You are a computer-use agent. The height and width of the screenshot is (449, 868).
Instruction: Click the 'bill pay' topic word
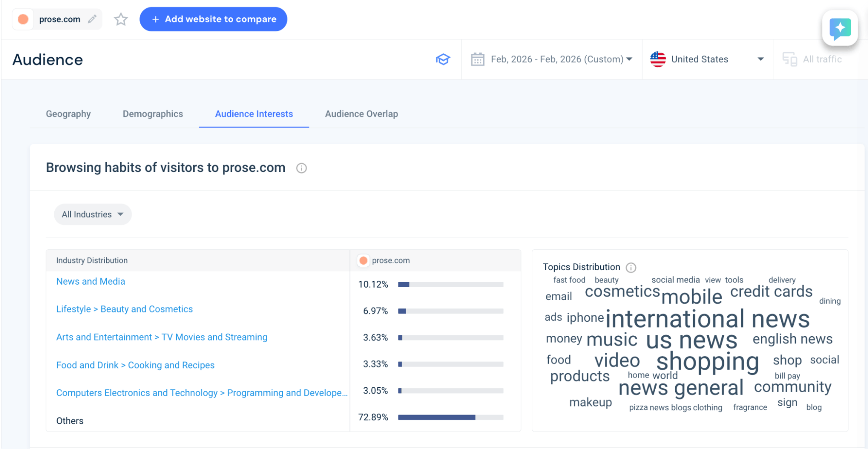pyautogui.click(x=787, y=376)
